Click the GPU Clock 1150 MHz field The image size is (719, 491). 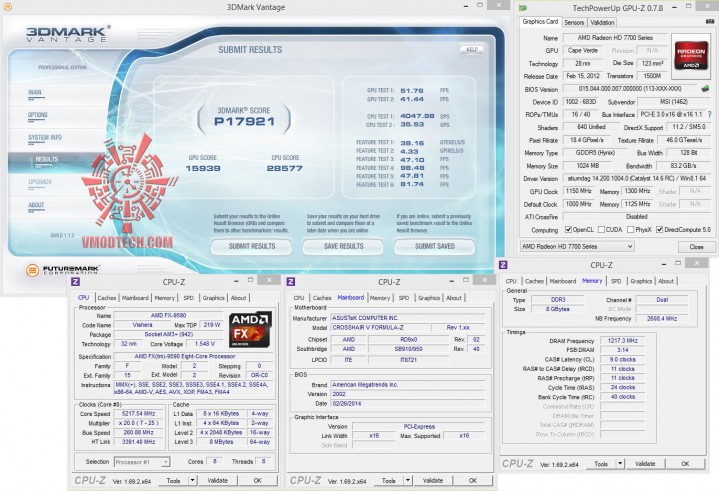(x=579, y=191)
